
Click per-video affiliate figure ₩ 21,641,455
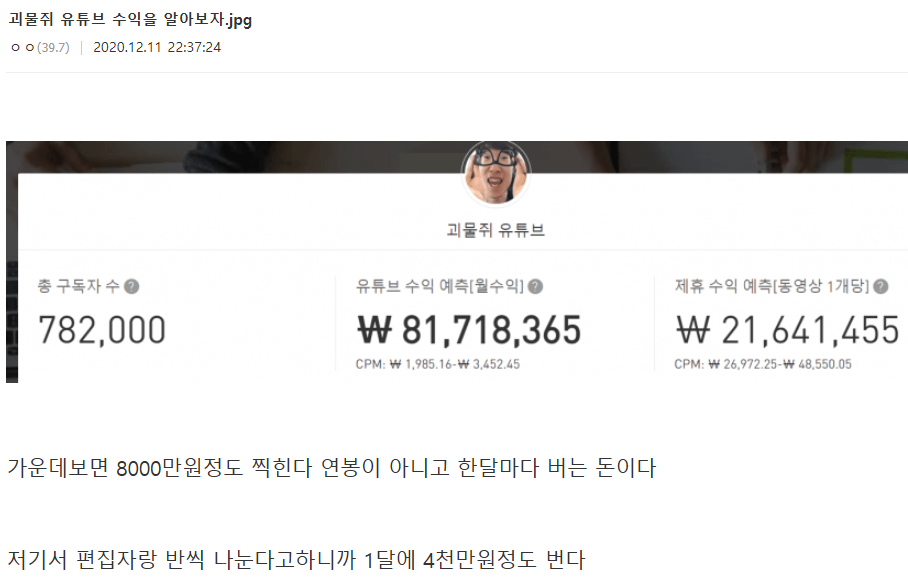(x=788, y=331)
